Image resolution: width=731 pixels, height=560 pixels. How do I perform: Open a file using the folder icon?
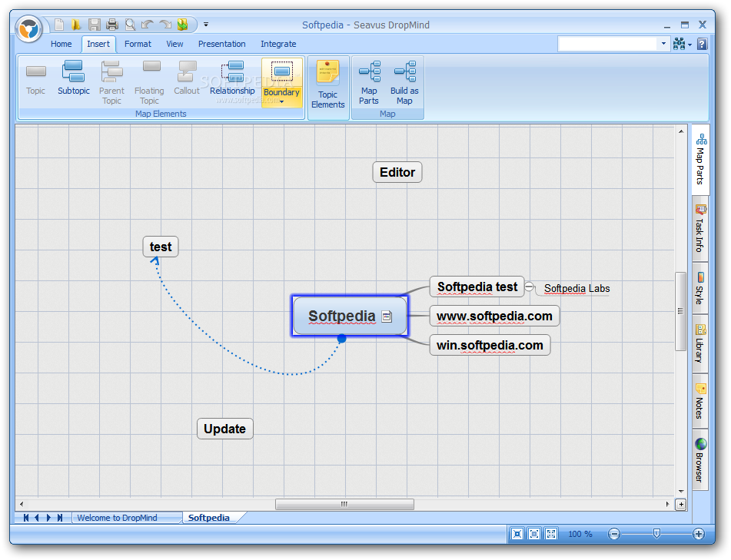point(75,25)
